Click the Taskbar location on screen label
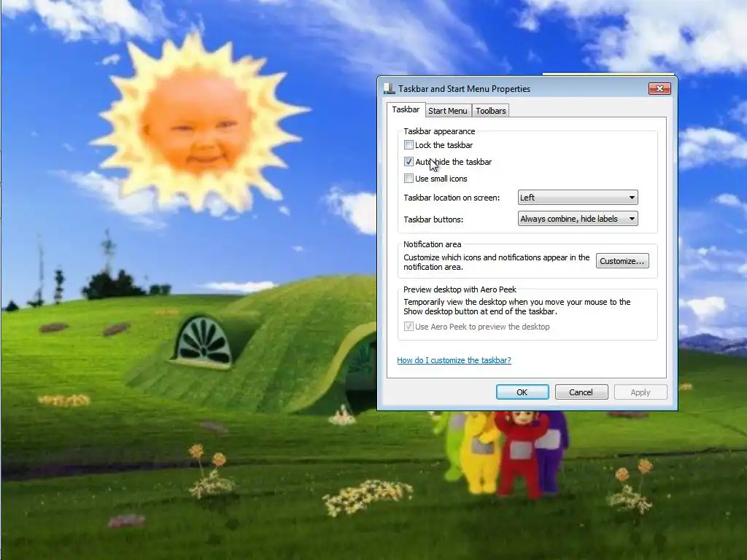The height and width of the screenshot is (560, 747). click(x=452, y=198)
